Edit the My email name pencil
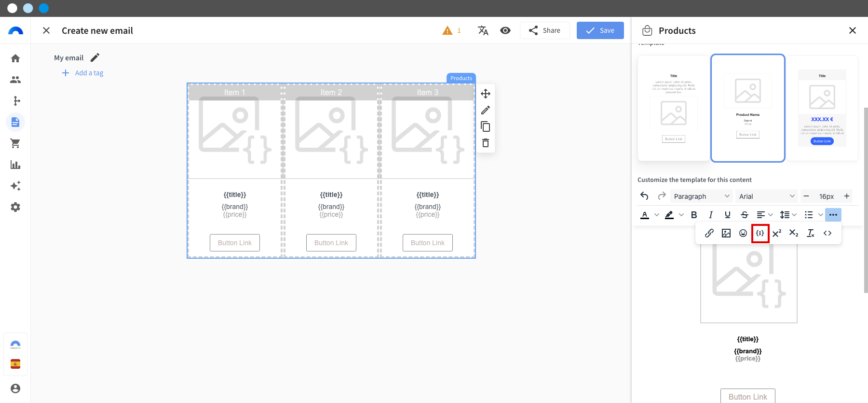Image resolution: width=868 pixels, height=403 pixels. (x=95, y=57)
